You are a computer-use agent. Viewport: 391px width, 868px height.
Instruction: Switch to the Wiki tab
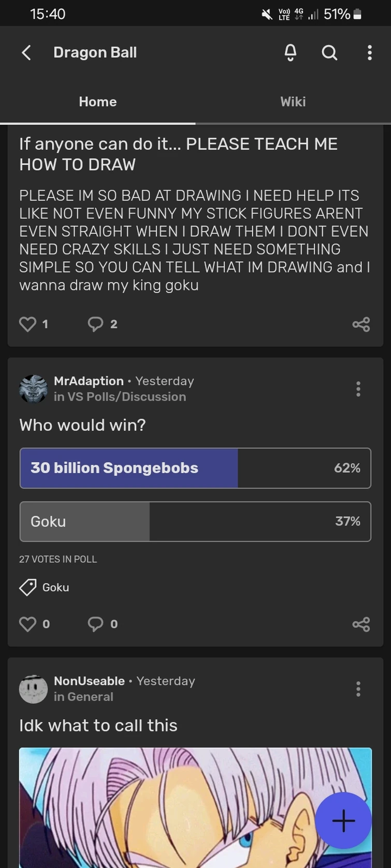[x=293, y=101]
